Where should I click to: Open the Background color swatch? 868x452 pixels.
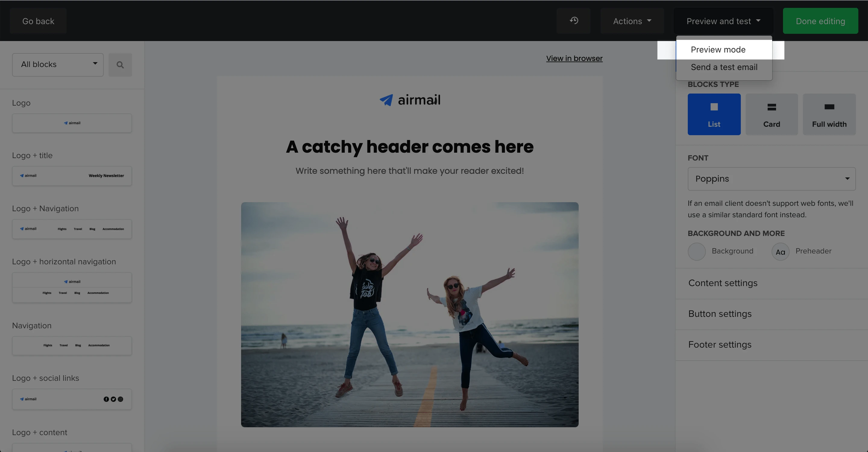(697, 252)
